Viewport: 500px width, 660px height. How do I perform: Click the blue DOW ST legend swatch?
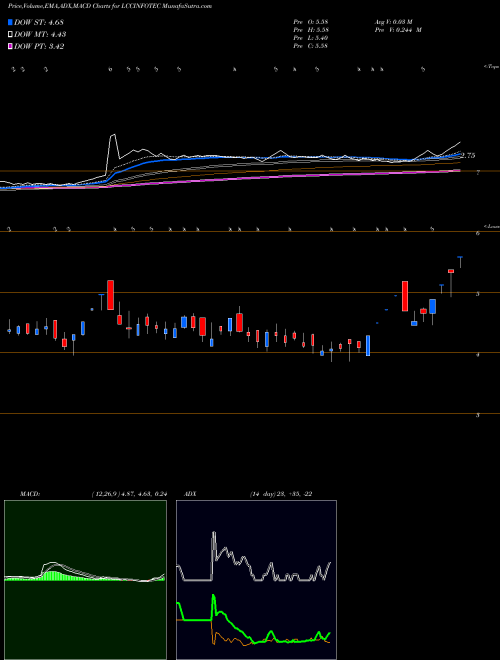[11, 22]
